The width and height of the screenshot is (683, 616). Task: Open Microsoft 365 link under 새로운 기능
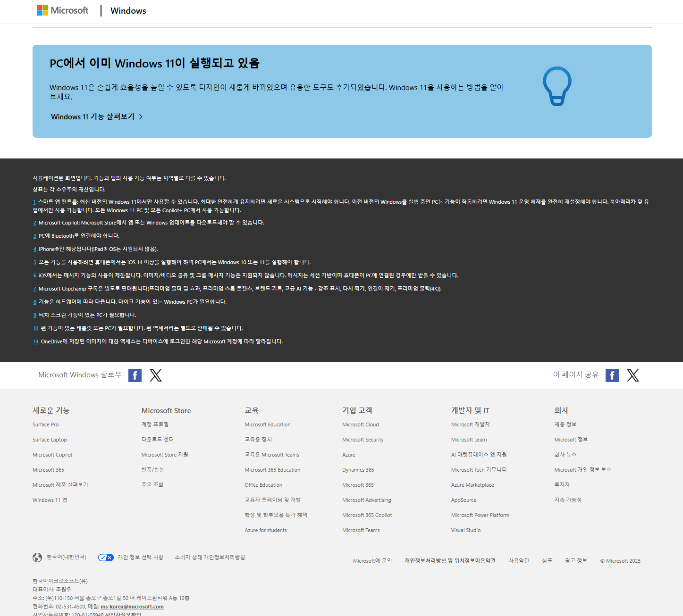pyautogui.click(x=48, y=470)
